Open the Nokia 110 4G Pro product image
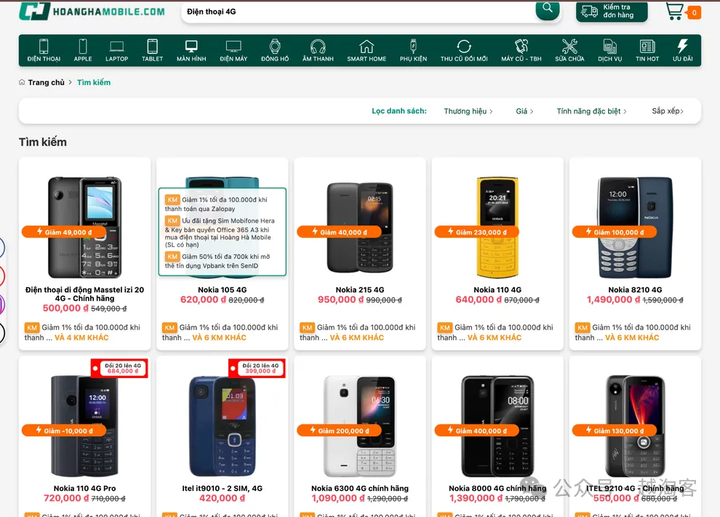Screen dimensions: 720x517 click(84, 426)
